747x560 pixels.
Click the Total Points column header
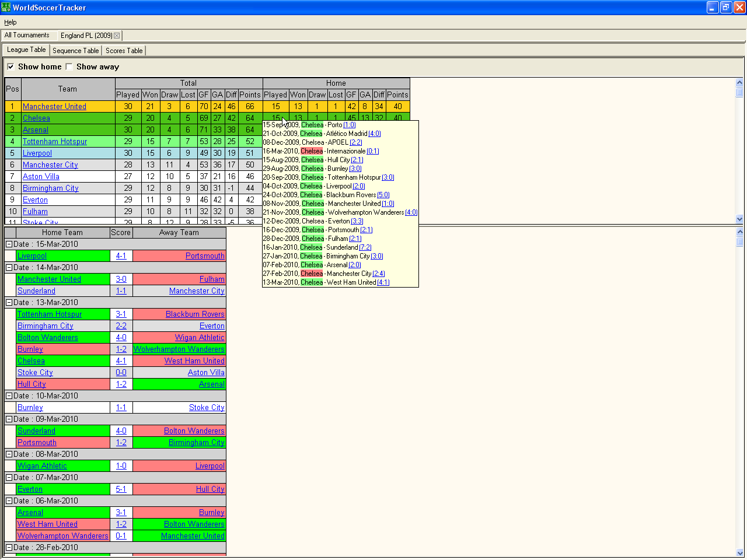250,95
